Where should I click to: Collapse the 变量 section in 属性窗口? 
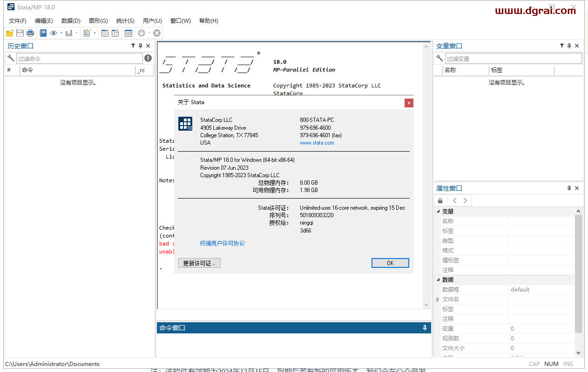coord(438,212)
